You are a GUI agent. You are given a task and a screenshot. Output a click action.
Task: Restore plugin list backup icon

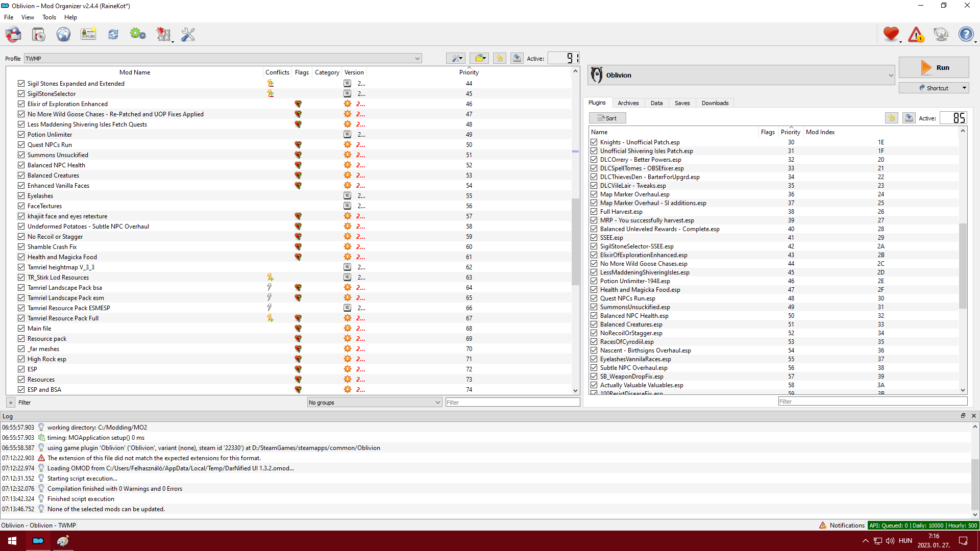tap(892, 118)
